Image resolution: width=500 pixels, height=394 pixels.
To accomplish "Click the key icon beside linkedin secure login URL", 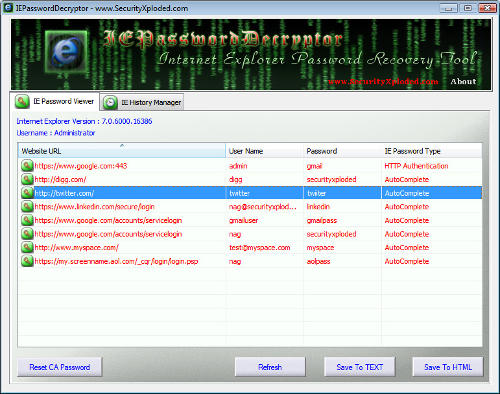I will [x=27, y=207].
